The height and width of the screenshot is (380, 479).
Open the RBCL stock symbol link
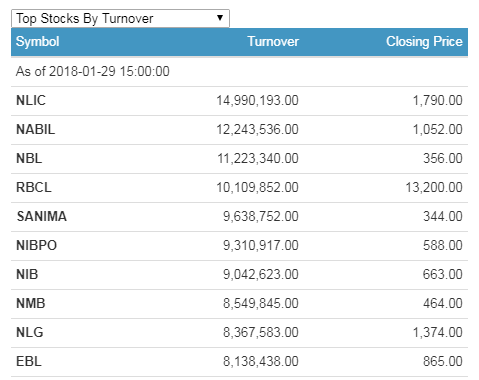(x=34, y=187)
